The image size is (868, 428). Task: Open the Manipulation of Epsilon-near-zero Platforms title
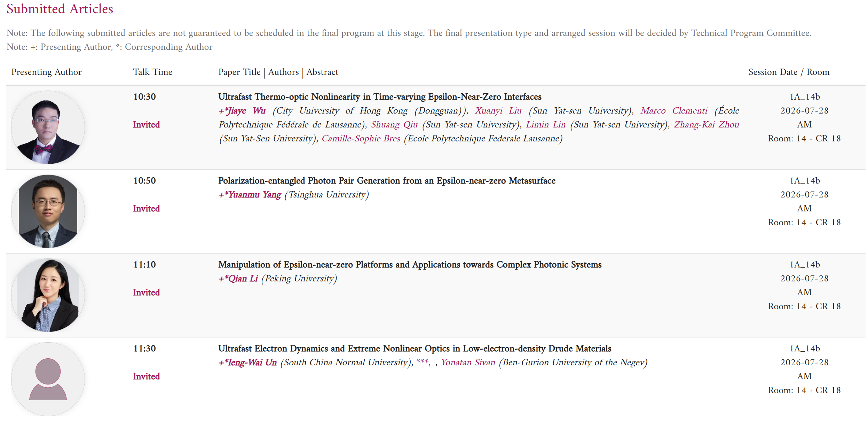point(410,265)
